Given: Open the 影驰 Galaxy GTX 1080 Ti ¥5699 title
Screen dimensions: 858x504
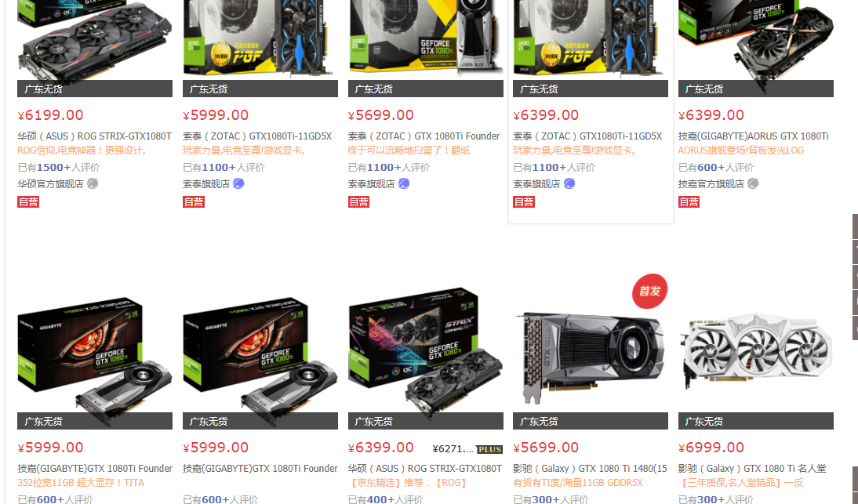Looking at the screenshot, I should 591,469.
